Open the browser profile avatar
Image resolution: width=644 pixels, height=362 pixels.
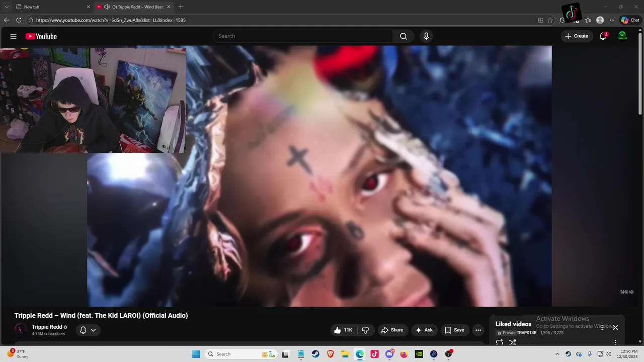pos(600,20)
